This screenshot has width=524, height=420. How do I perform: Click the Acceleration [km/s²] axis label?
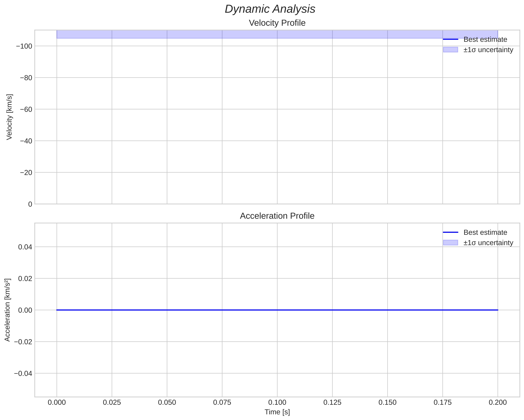point(7,310)
